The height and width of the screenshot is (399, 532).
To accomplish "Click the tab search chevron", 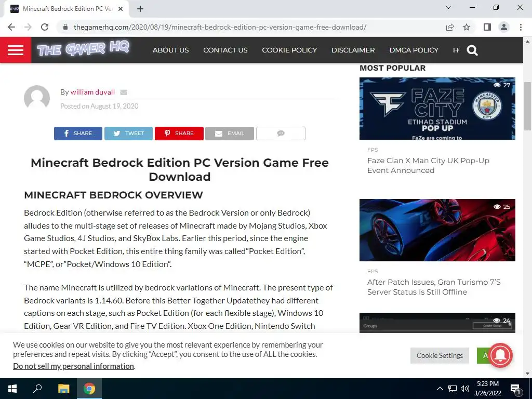I will (x=448, y=7).
